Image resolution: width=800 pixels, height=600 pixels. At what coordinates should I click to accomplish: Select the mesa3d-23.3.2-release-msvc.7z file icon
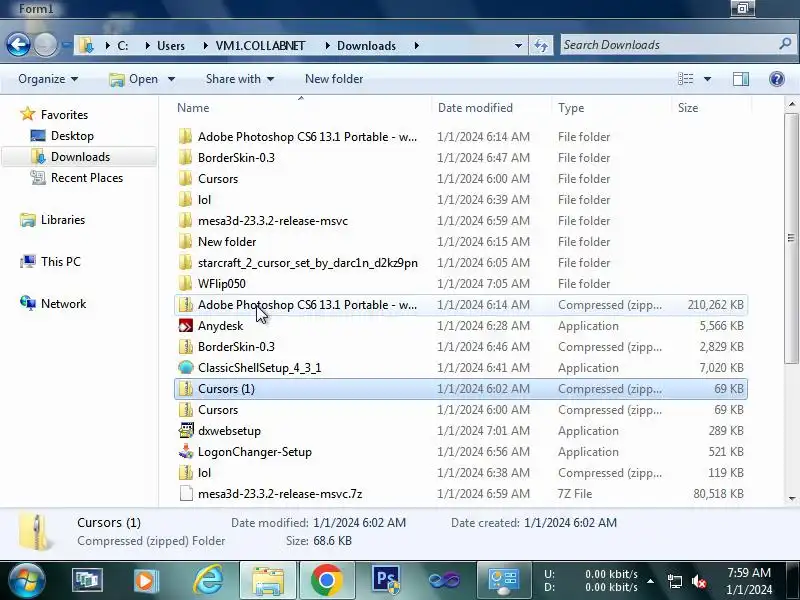[x=186, y=493]
